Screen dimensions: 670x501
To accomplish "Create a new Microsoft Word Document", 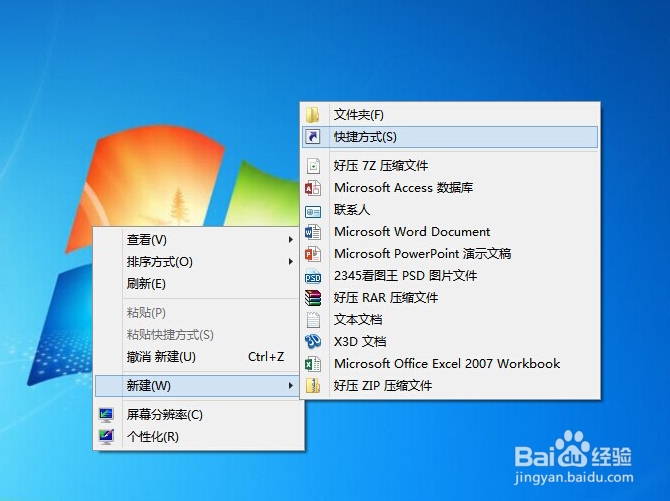I will point(450,232).
